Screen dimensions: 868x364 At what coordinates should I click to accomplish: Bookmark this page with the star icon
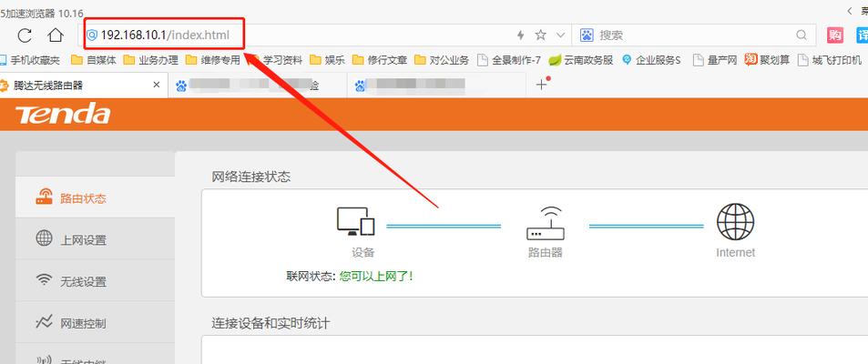(x=541, y=35)
